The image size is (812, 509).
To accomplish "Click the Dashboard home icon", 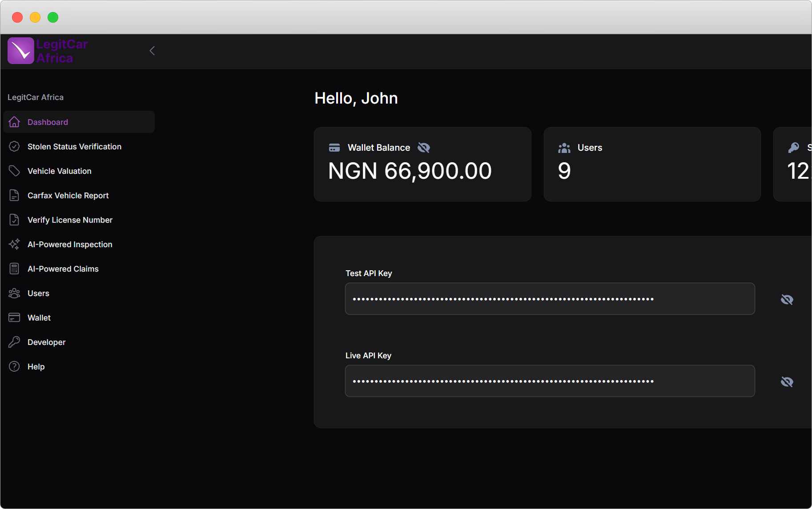I will pos(14,122).
